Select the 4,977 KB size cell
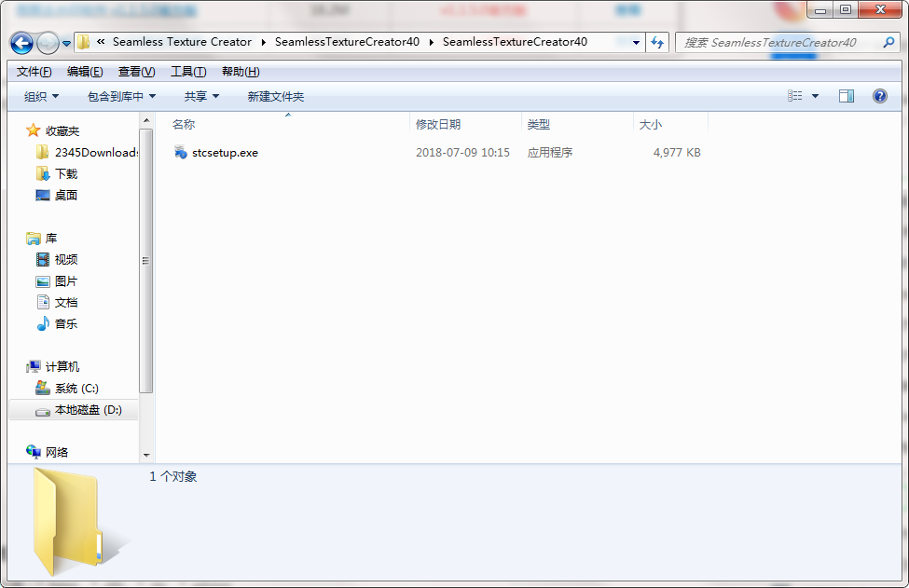Screen dimensions: 909x588 677,153
